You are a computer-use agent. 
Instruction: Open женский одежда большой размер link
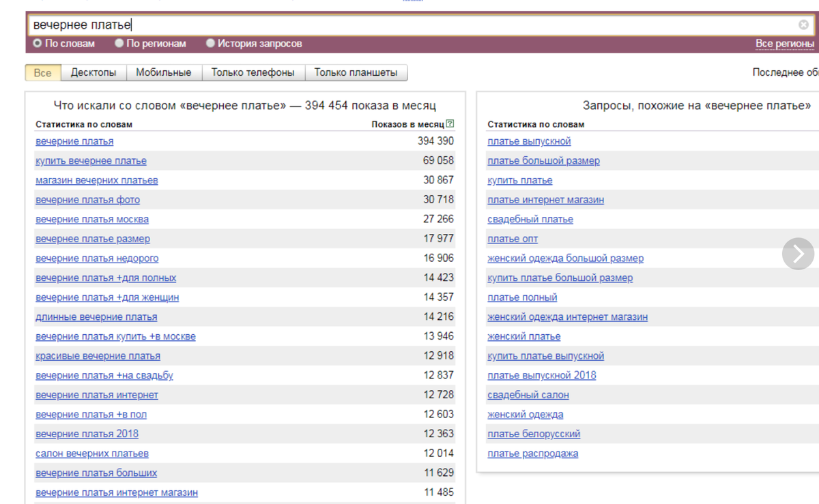(566, 258)
